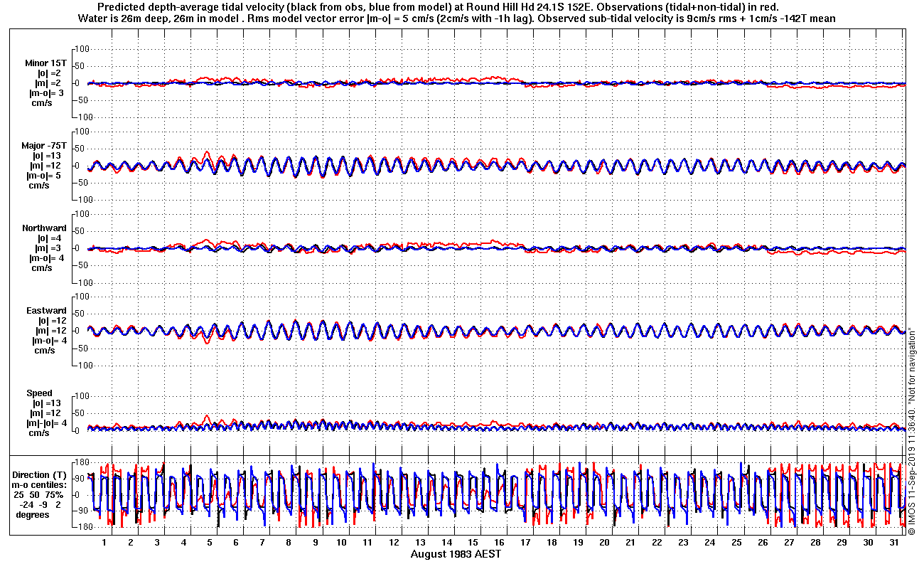Click the day '13' x-axis tick label
The image size is (924, 569).
pyautogui.click(x=420, y=543)
